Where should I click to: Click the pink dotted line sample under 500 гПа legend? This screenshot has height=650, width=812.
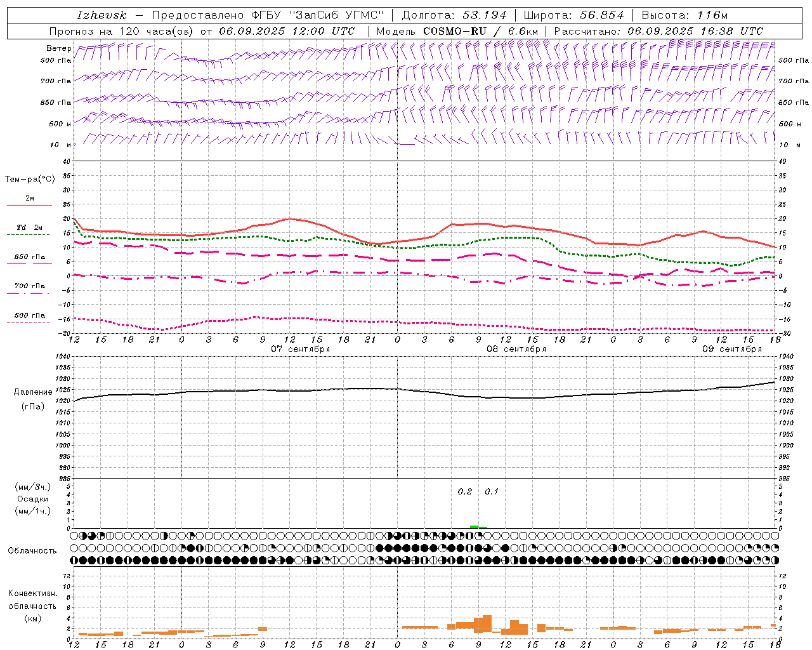(x=29, y=322)
